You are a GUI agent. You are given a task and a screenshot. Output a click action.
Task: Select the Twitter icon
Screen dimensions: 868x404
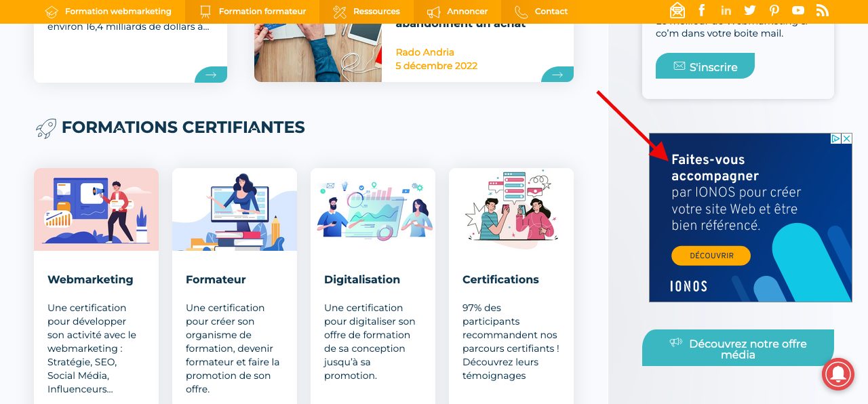(x=750, y=10)
